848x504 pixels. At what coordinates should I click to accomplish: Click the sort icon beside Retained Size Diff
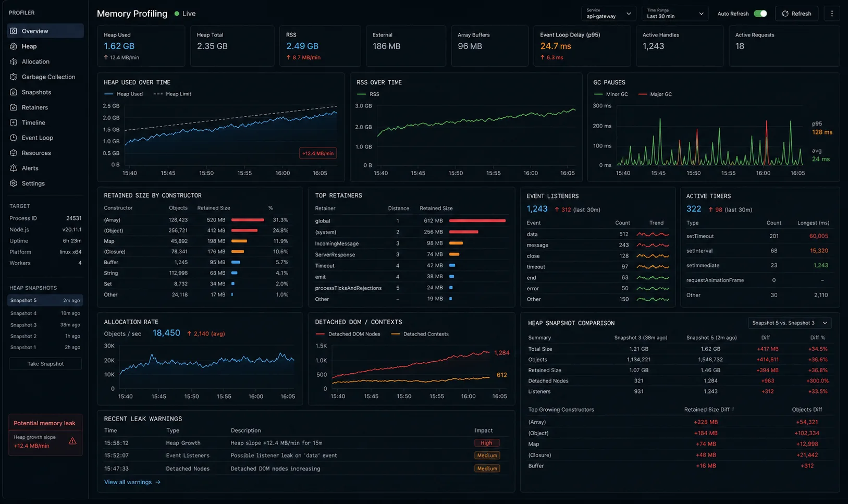click(x=733, y=410)
